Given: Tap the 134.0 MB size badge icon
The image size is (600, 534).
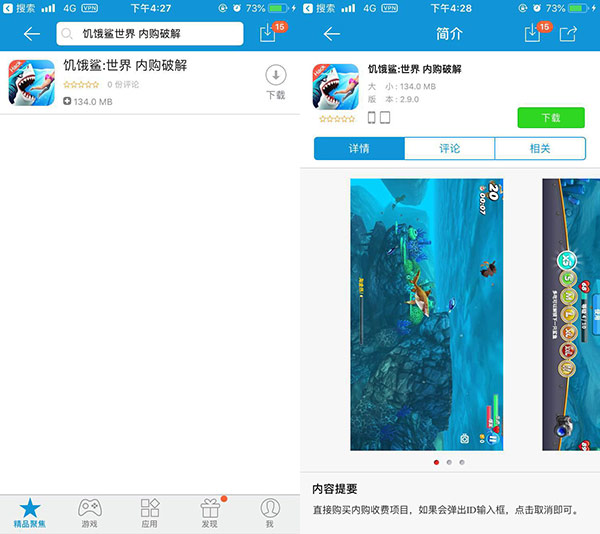Looking at the screenshot, I should pos(67,101).
